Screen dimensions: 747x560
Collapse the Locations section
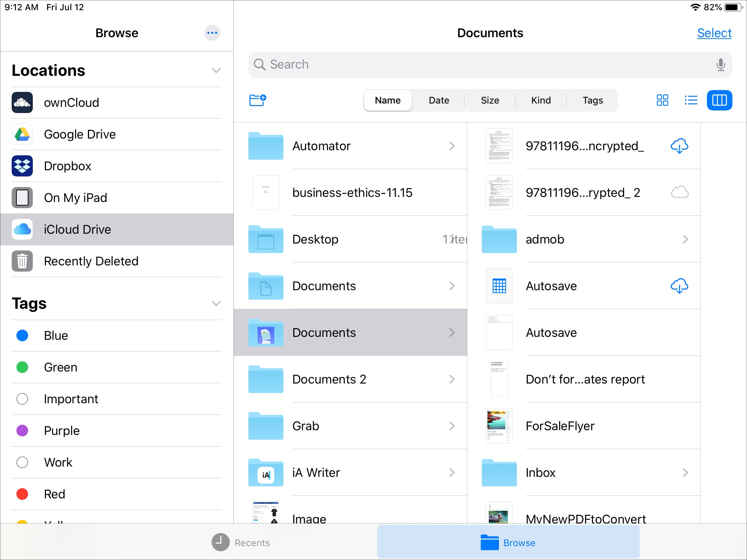click(x=216, y=70)
